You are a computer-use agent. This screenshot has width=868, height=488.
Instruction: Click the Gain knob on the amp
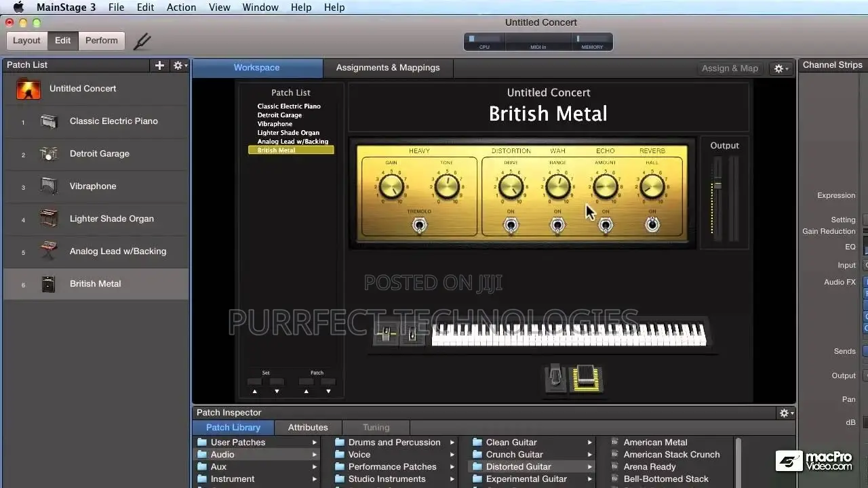point(391,186)
